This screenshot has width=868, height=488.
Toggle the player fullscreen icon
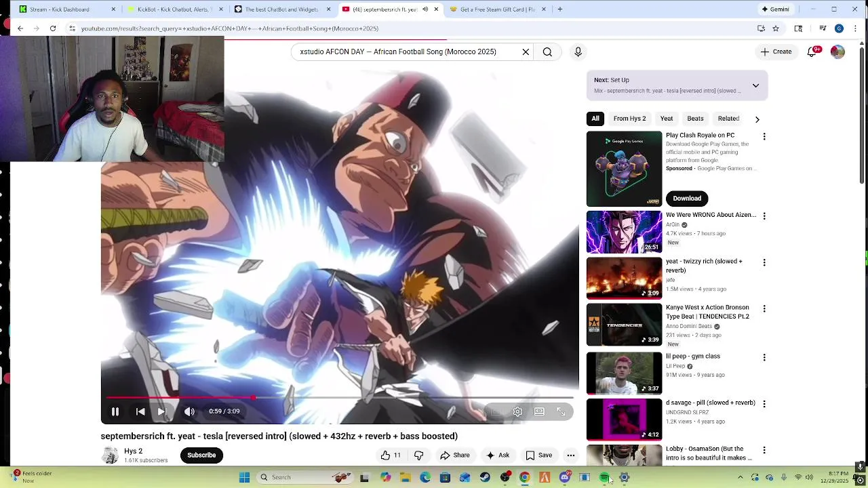pyautogui.click(x=561, y=411)
